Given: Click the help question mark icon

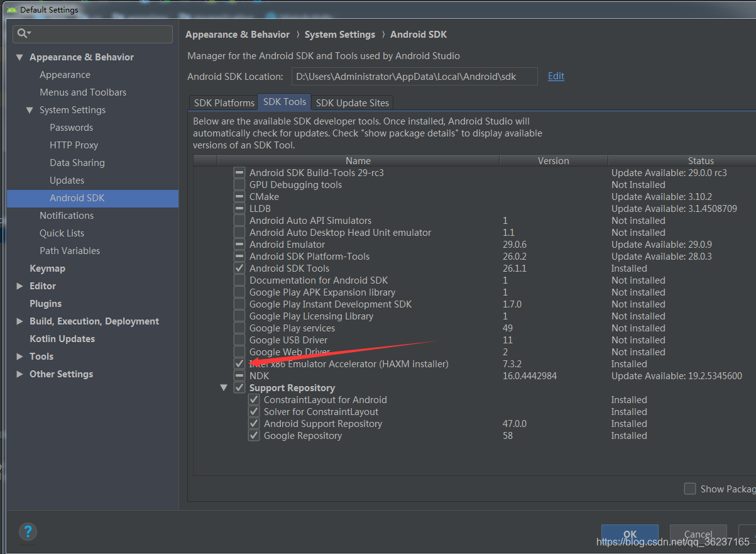Looking at the screenshot, I should (28, 531).
